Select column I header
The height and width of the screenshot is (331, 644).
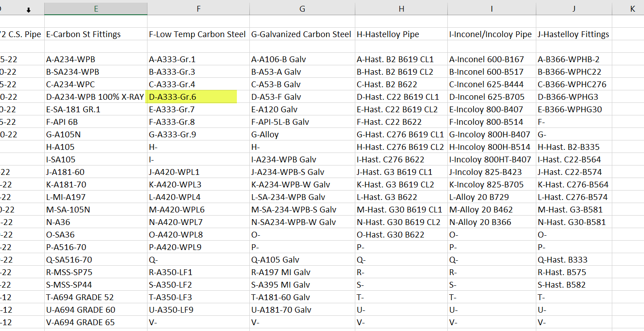tap(491, 8)
